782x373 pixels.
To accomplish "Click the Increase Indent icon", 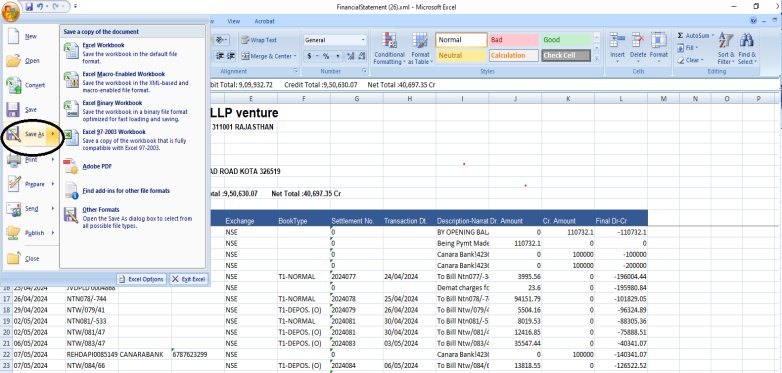I will point(231,56).
